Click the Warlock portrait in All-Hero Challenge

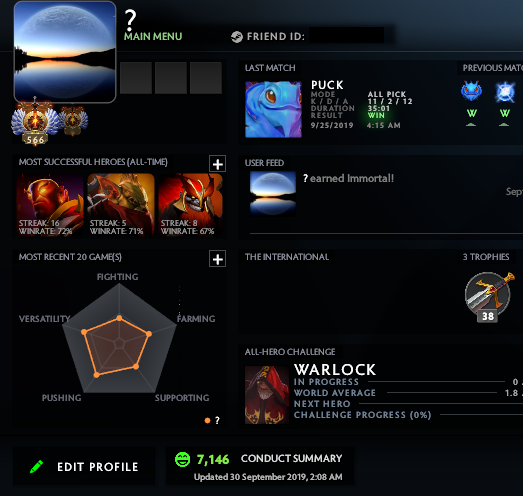267,395
